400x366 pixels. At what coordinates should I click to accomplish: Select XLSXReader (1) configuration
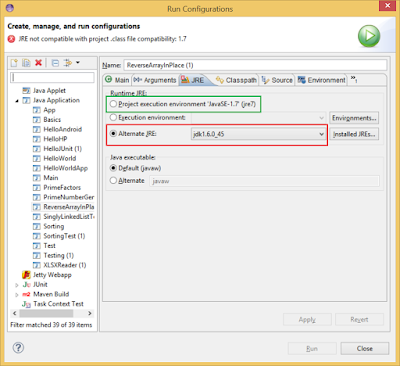[65, 265]
